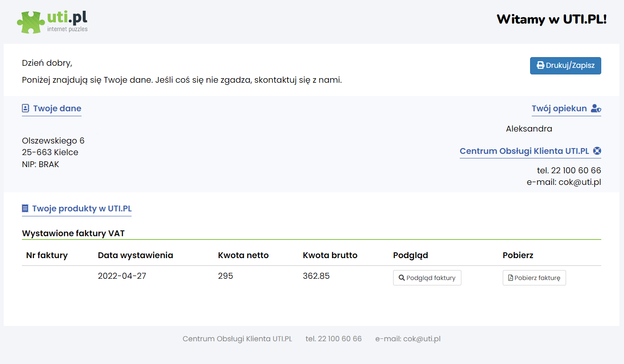Select the invoice date 2022-04-27 cell
Image resolution: width=624 pixels, height=364 pixels.
(x=122, y=276)
